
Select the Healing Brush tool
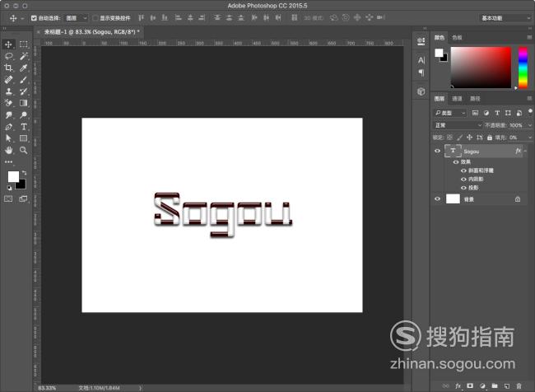tap(8, 80)
